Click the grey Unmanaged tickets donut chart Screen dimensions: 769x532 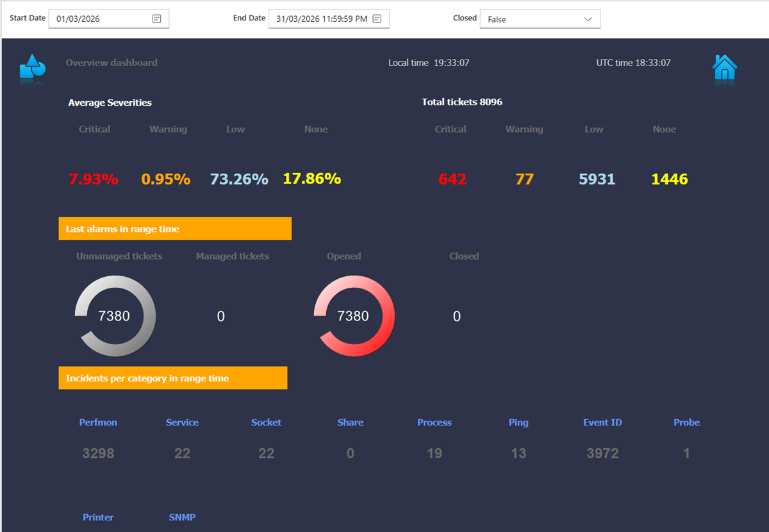(x=115, y=316)
